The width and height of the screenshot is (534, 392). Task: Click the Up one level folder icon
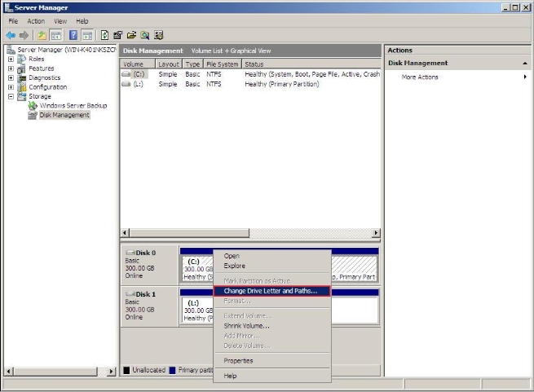[42, 35]
